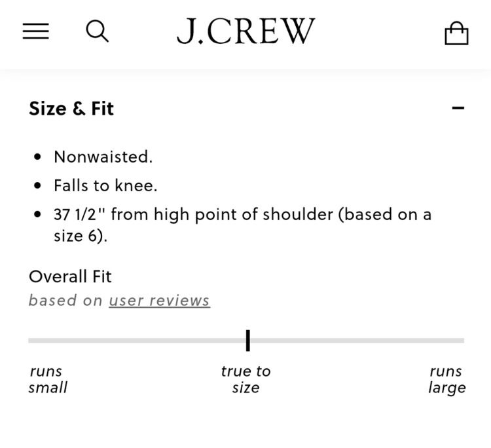Tap the search magnifying glass icon
Screen dimensions: 491x448
(x=98, y=31)
